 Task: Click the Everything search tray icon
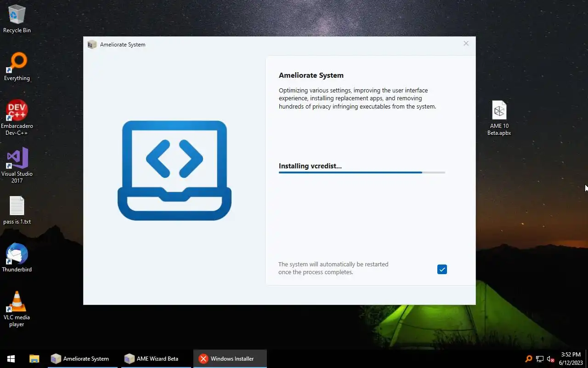pyautogui.click(x=529, y=359)
